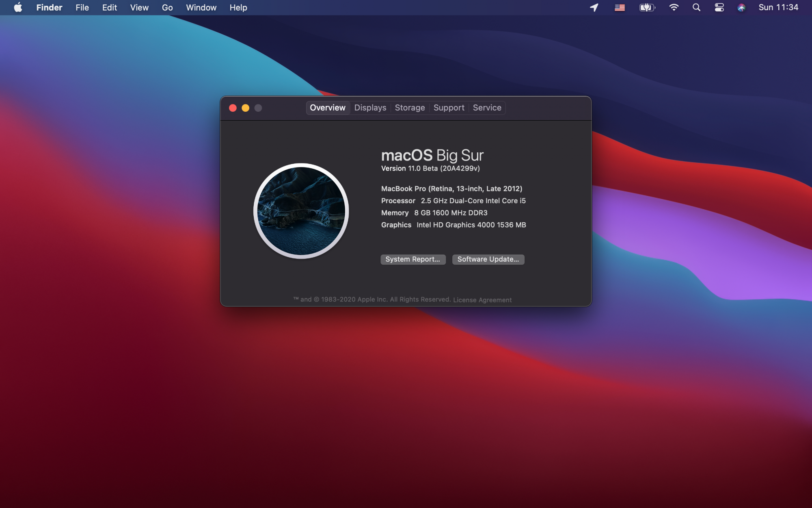Open the Support tab
812x508 pixels.
449,108
